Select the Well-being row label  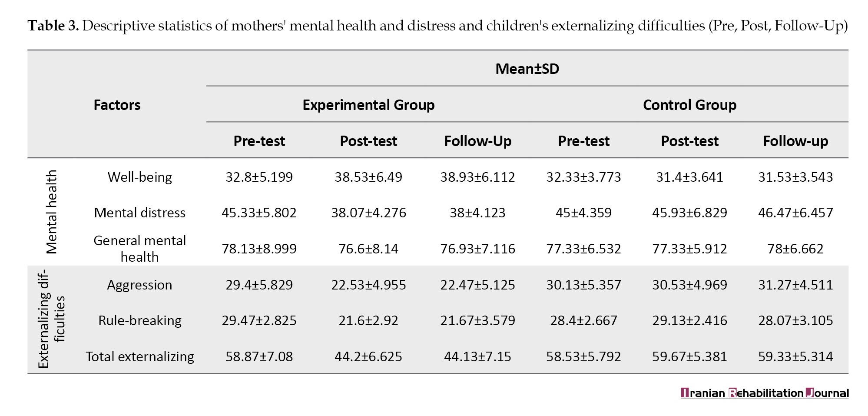(139, 177)
